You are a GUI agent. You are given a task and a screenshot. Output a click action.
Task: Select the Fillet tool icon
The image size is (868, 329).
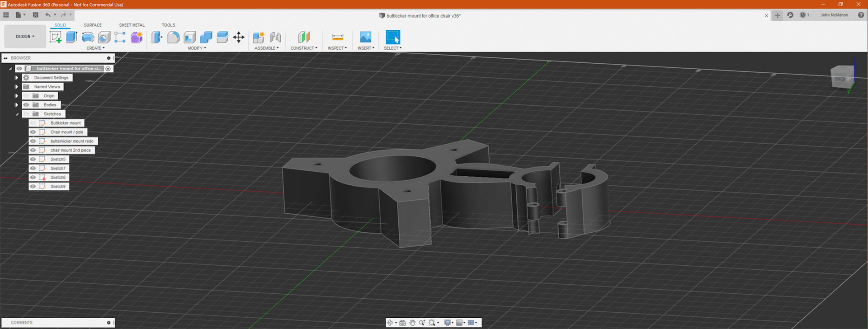173,37
